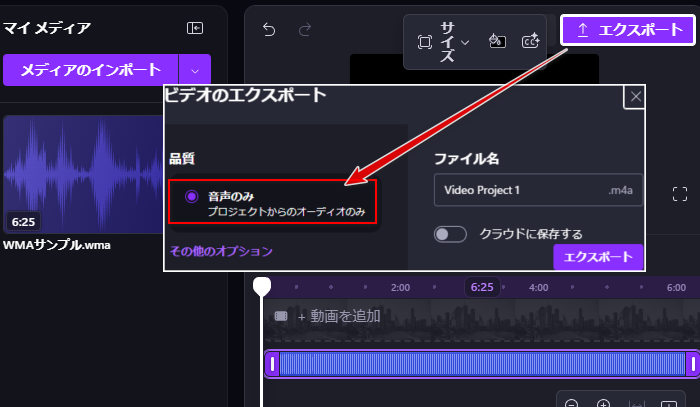This screenshot has height=407, width=700.
Task: Click その他のオプション link
Action: 220,251
